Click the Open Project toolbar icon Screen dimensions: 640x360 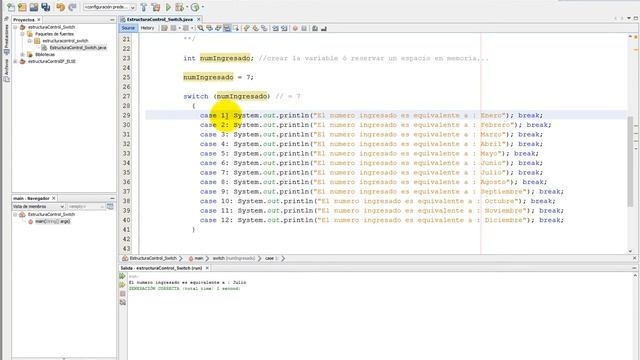[34, 7]
